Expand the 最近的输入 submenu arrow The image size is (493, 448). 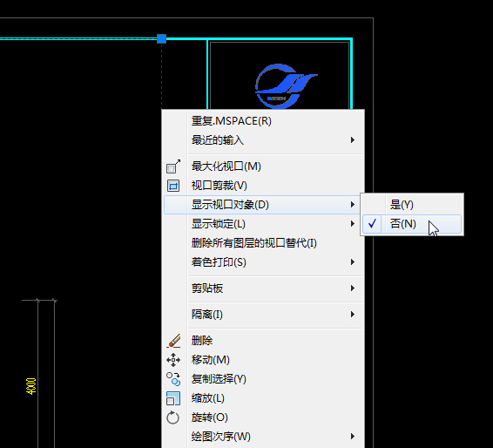[353, 140]
